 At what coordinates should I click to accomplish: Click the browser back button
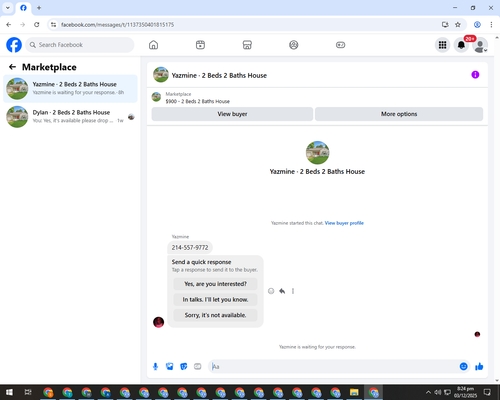(x=9, y=25)
